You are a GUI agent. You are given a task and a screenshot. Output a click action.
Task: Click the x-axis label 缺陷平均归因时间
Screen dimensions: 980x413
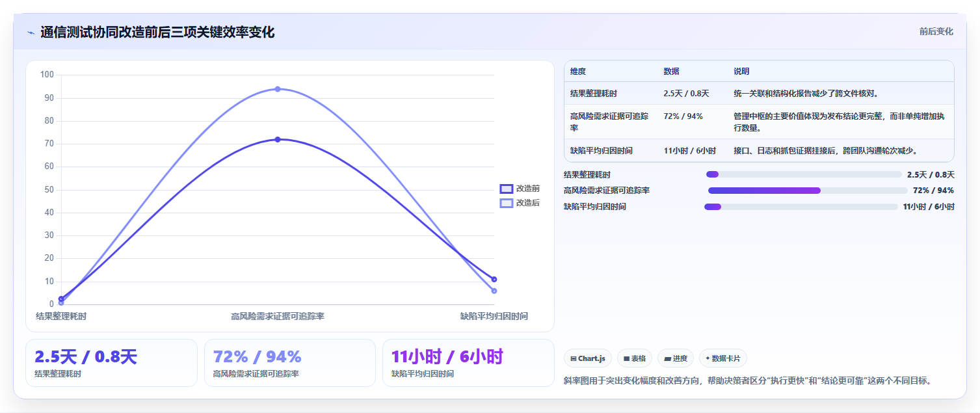tap(494, 316)
